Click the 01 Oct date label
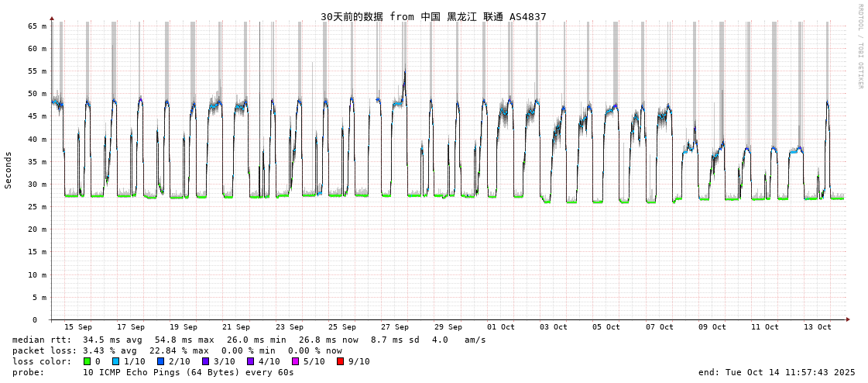The image size is (868, 383). 501,327
